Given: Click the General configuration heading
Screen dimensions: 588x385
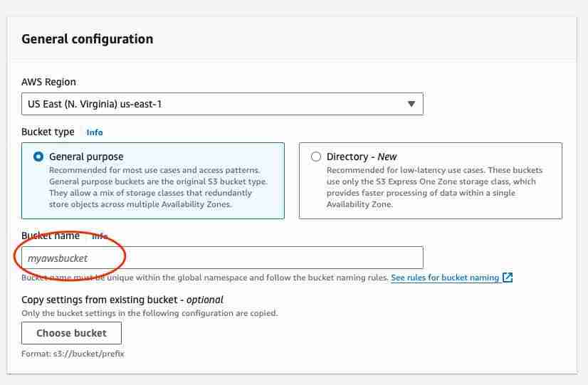Looking at the screenshot, I should point(88,39).
